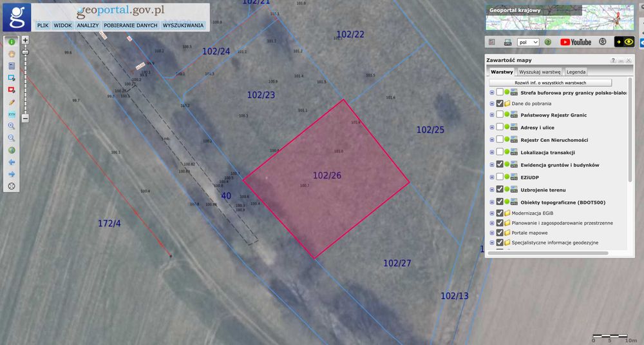Open the POBIERANIE DANYCH menu
Image resolution: width=644 pixels, height=345 pixels.
tap(131, 25)
